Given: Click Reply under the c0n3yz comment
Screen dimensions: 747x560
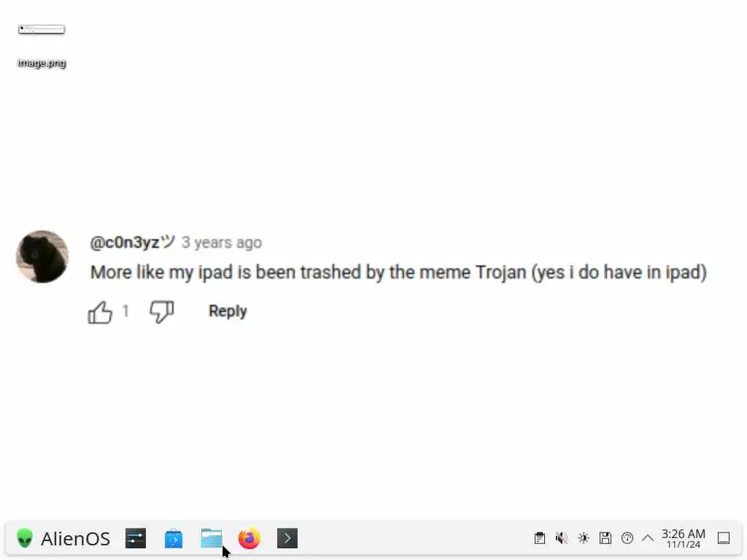Looking at the screenshot, I should [x=228, y=311].
